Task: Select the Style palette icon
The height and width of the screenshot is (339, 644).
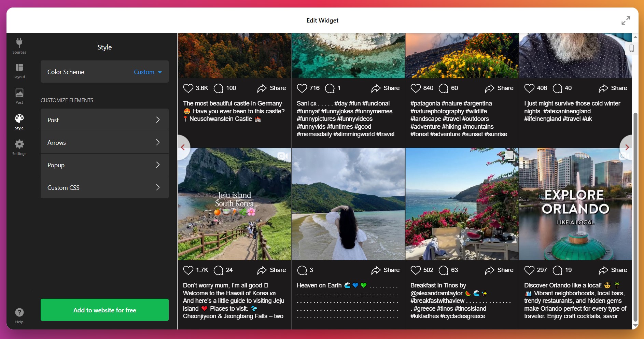Action: 19,121
